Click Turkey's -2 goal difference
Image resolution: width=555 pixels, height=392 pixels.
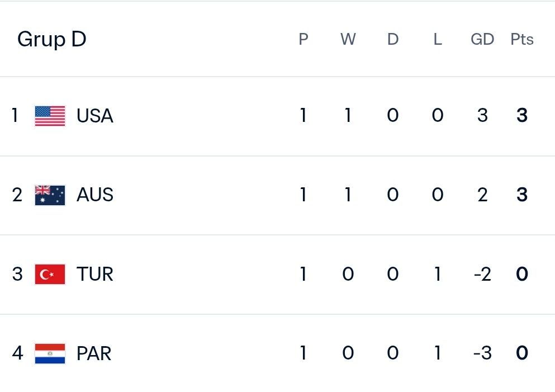coord(482,274)
